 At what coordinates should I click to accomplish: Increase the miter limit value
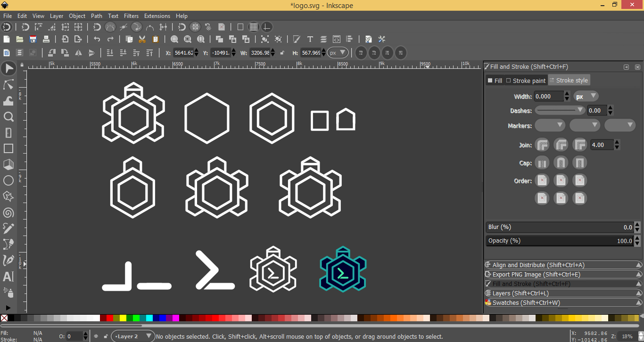tap(617, 142)
